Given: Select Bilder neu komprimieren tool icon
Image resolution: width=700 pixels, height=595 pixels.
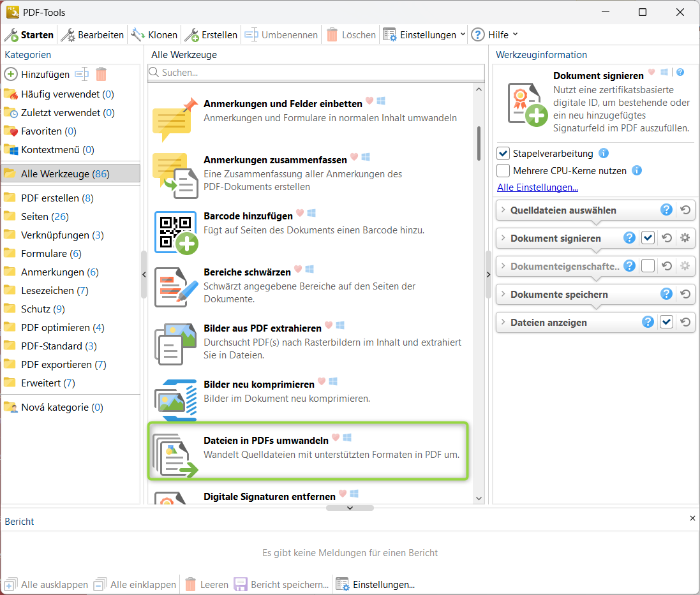Looking at the screenshot, I should pyautogui.click(x=175, y=400).
